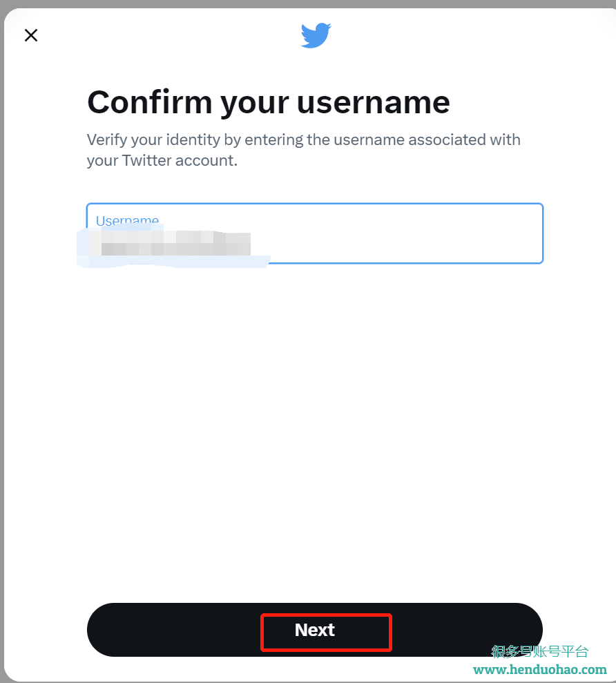Close the dialog with the X icon

[x=31, y=35]
